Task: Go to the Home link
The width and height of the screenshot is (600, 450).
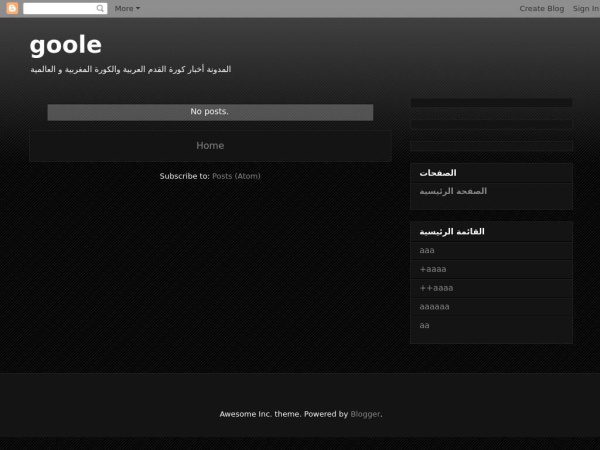Action: (x=210, y=145)
